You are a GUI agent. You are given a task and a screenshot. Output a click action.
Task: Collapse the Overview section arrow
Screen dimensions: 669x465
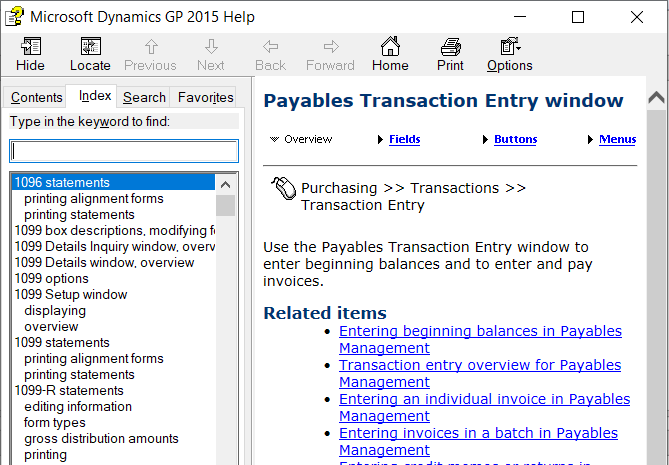274,140
